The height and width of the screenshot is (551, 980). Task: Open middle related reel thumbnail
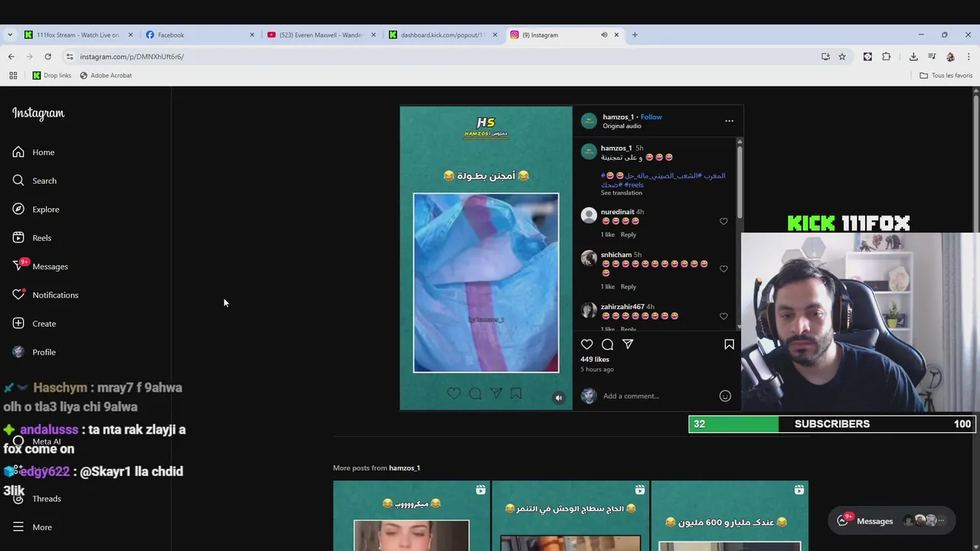point(570,516)
